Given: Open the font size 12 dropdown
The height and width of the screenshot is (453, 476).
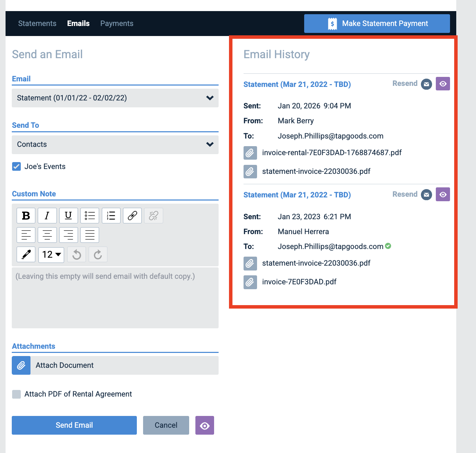Looking at the screenshot, I should (51, 255).
